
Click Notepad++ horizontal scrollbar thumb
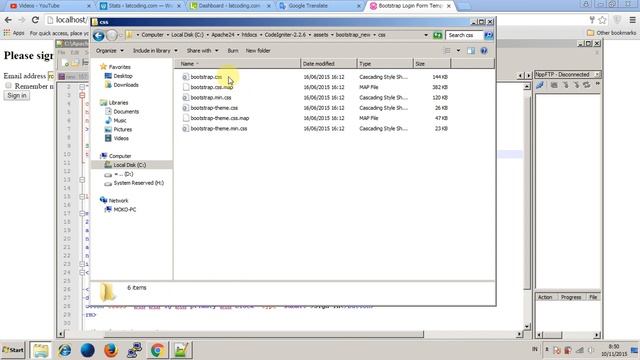click(263, 334)
